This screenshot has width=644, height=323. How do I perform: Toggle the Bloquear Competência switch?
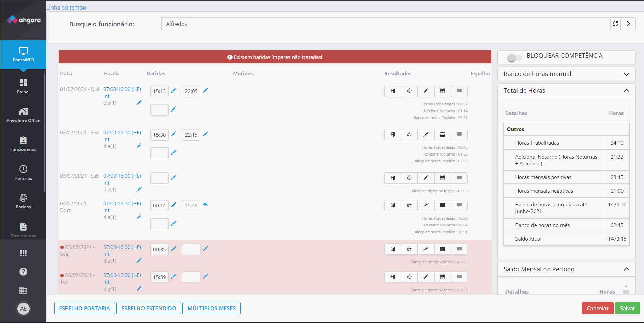514,58
